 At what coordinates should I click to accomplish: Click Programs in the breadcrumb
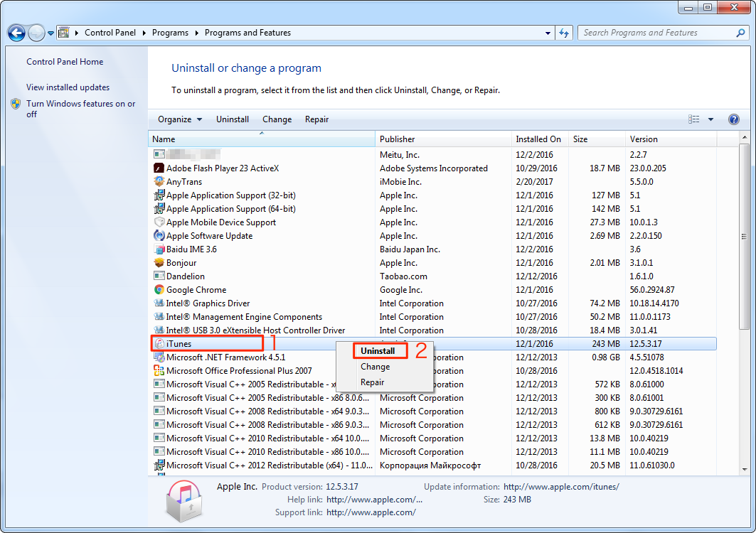pos(170,33)
